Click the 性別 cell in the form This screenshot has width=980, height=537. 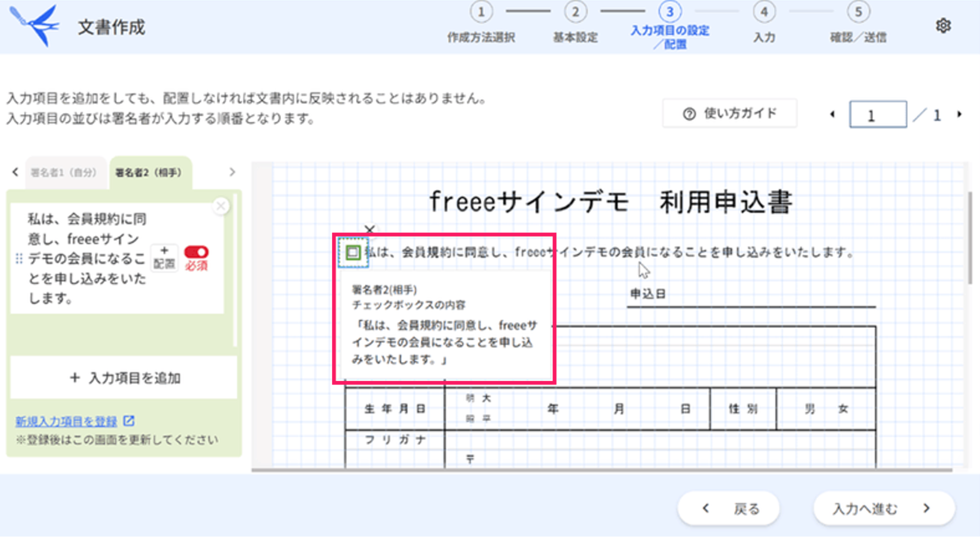(743, 409)
